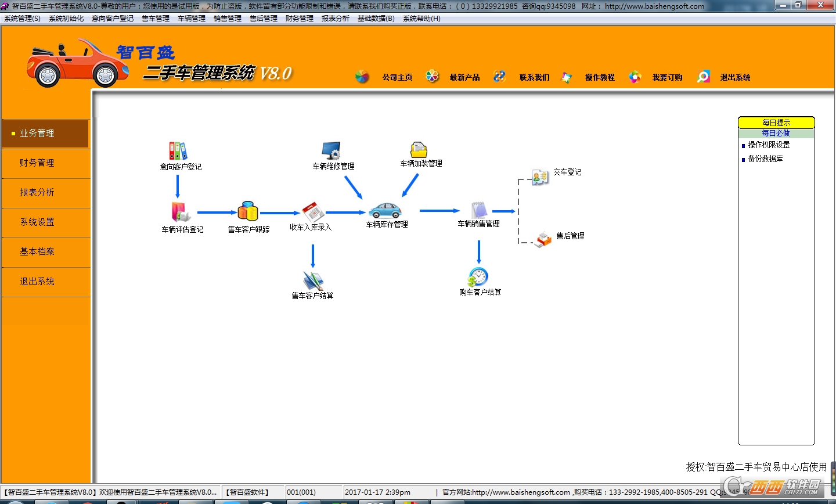Select 报表分析 in the left sidebar
The height and width of the screenshot is (504, 836).
45,193
